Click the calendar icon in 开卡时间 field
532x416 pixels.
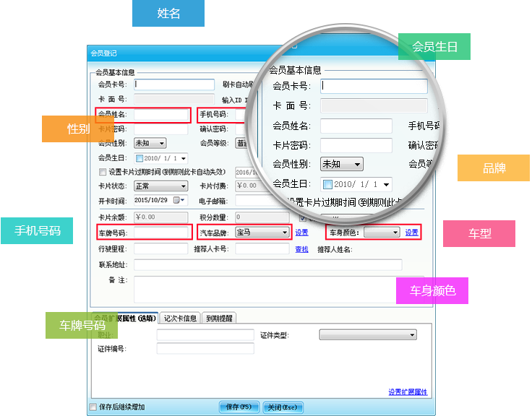(x=176, y=200)
